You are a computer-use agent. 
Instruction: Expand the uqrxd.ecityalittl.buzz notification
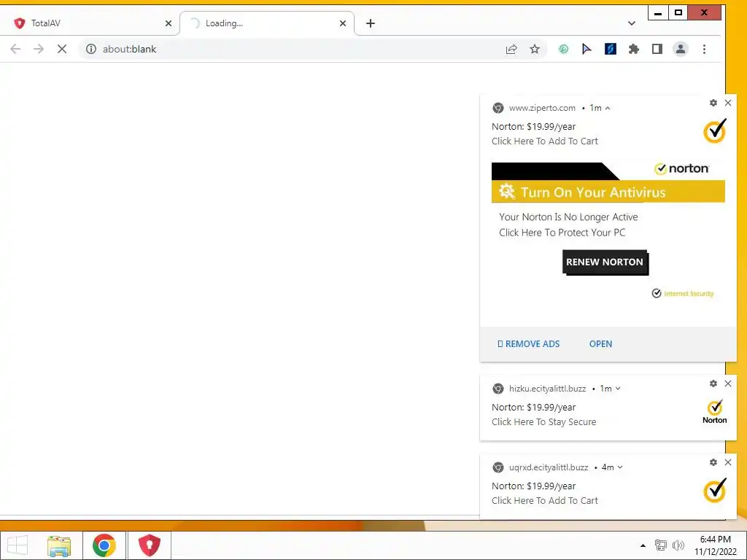point(620,467)
